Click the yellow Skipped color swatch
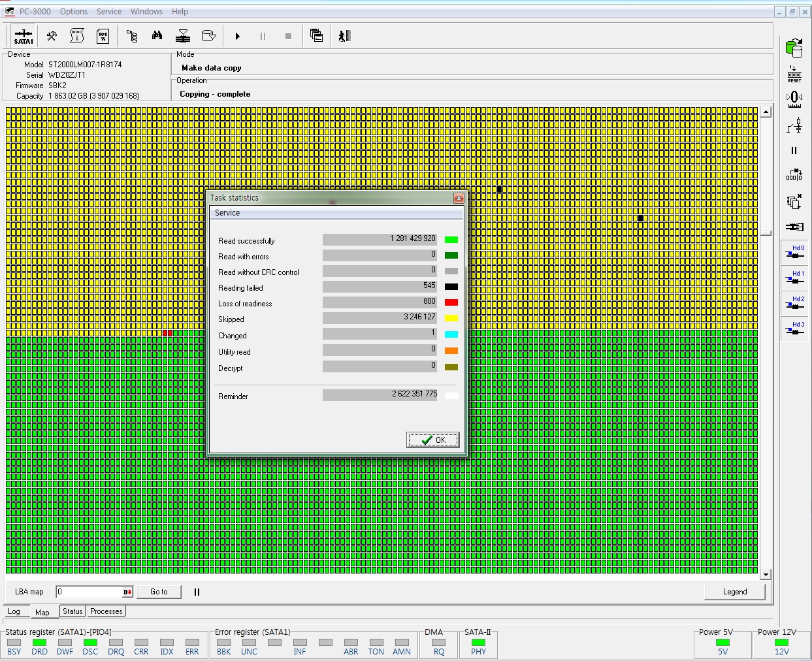812x661 pixels. (x=451, y=318)
